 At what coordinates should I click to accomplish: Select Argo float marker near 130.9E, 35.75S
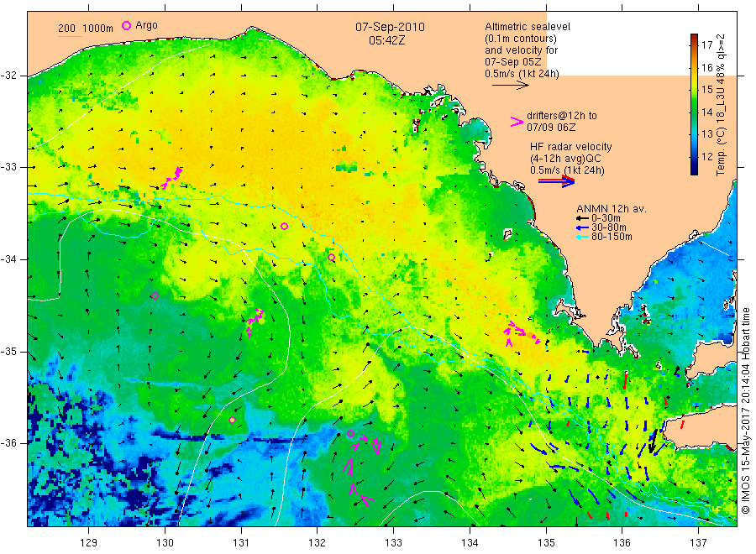pyautogui.click(x=232, y=420)
